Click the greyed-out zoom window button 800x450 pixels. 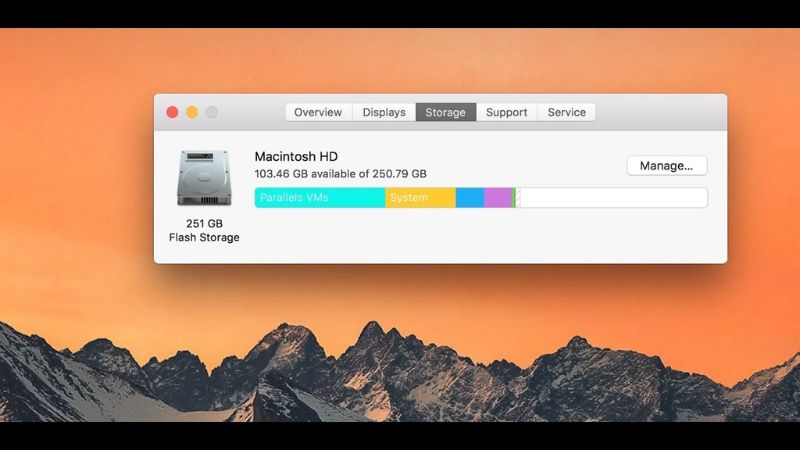pos(211,112)
